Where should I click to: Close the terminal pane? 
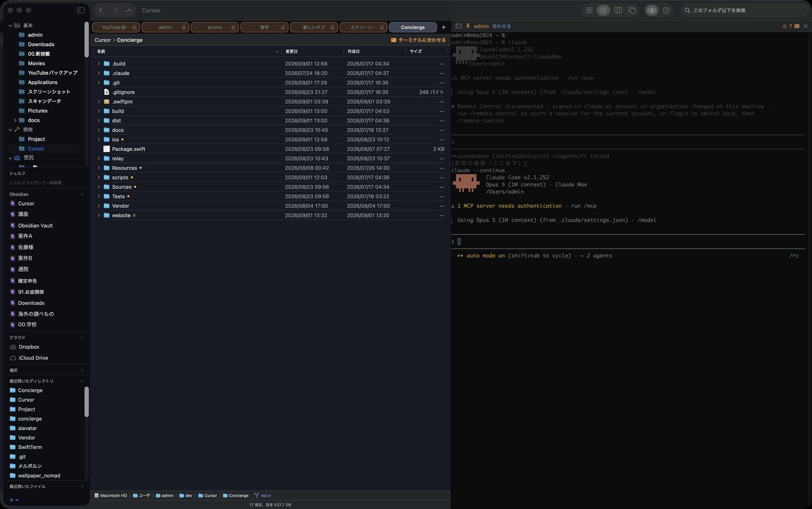coord(805,26)
